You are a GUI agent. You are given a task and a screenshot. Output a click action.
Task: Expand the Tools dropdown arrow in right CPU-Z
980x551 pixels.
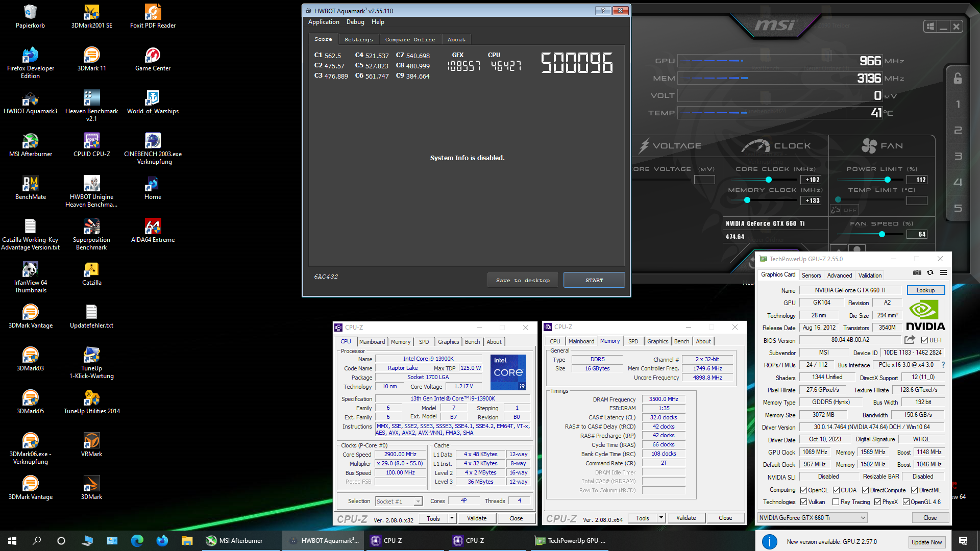click(x=661, y=518)
